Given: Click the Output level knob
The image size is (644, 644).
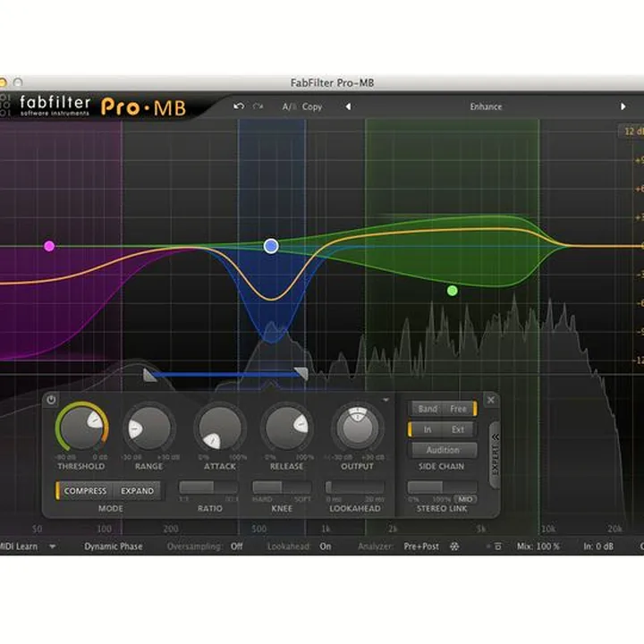Looking at the screenshot, I should [357, 428].
